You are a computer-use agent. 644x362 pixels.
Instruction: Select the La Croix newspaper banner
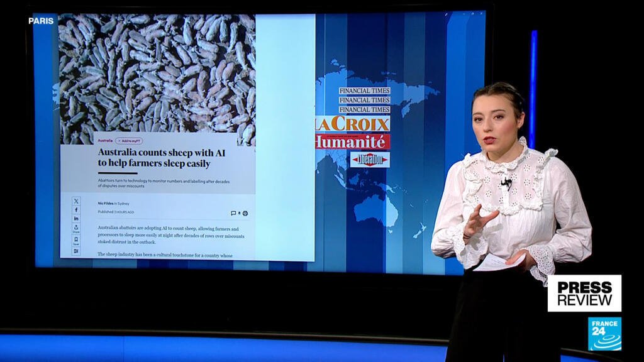tap(353, 124)
